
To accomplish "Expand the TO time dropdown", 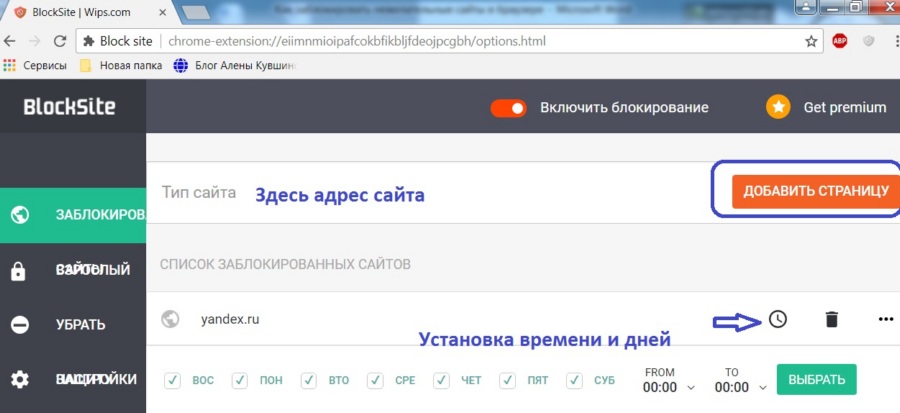I will (740, 387).
